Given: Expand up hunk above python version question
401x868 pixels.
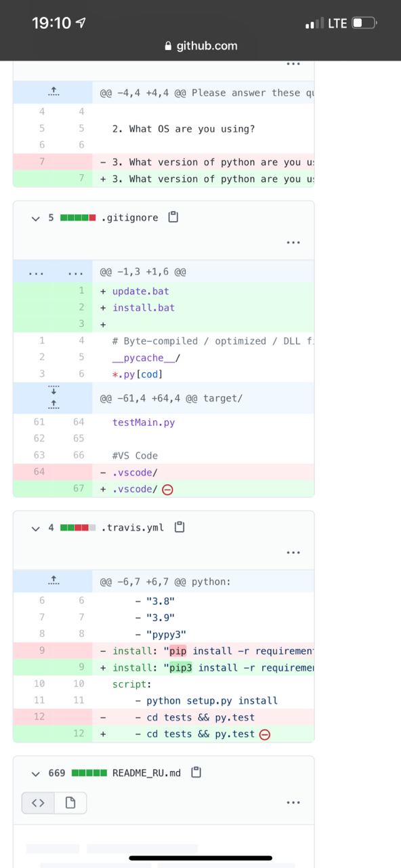Looking at the screenshot, I should (x=54, y=92).
